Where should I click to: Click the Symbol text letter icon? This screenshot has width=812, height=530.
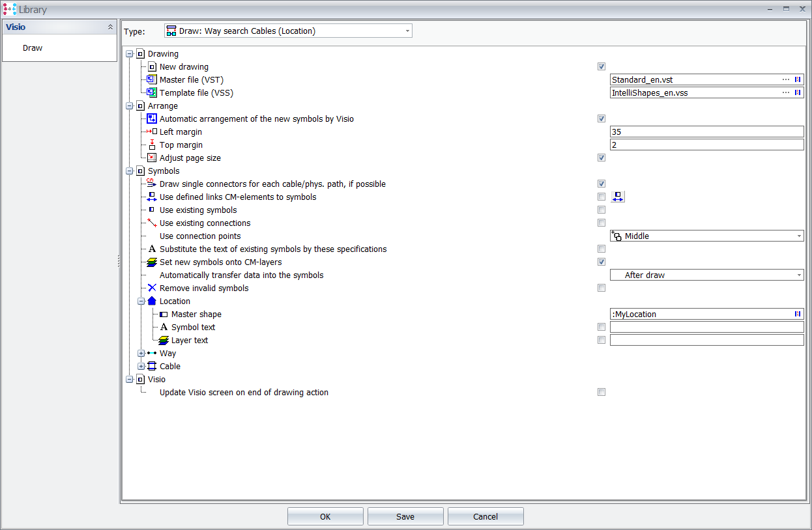(164, 327)
